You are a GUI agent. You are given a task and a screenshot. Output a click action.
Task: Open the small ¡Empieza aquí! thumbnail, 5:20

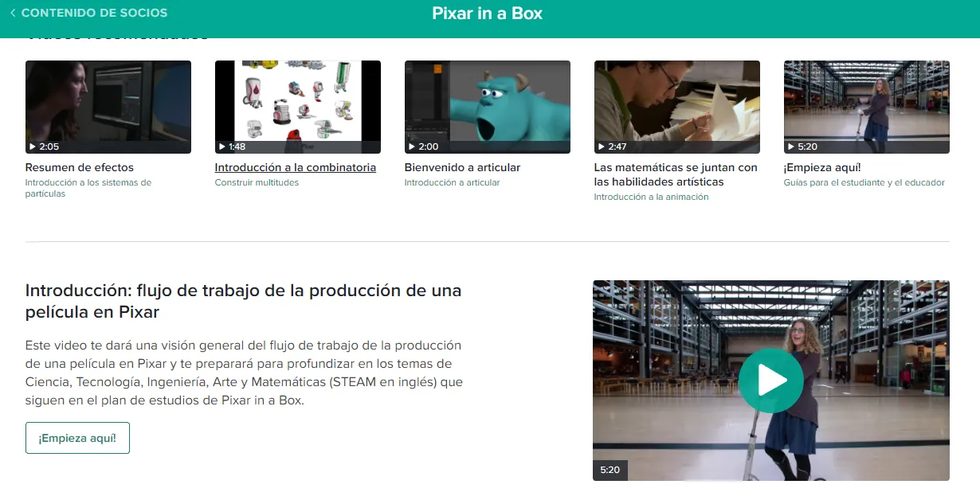(x=867, y=107)
